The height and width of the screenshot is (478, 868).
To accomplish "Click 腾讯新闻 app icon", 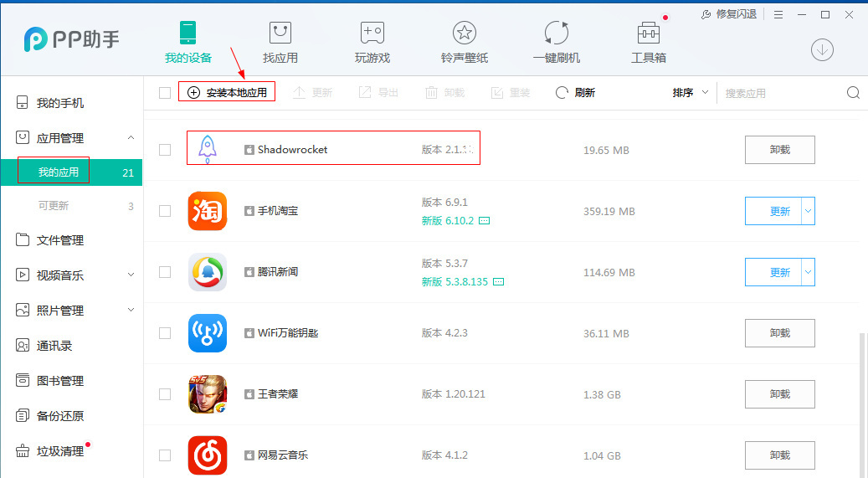I will pyautogui.click(x=208, y=272).
